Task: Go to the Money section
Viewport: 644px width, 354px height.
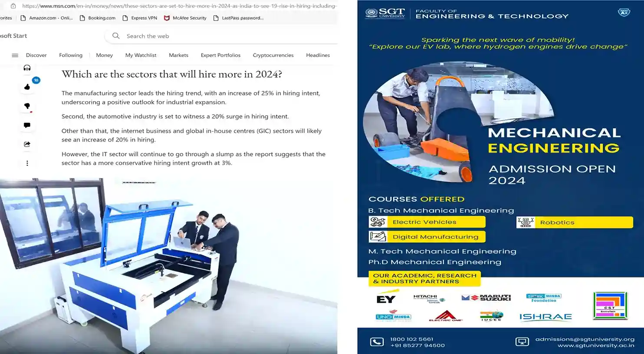Action: click(x=104, y=55)
